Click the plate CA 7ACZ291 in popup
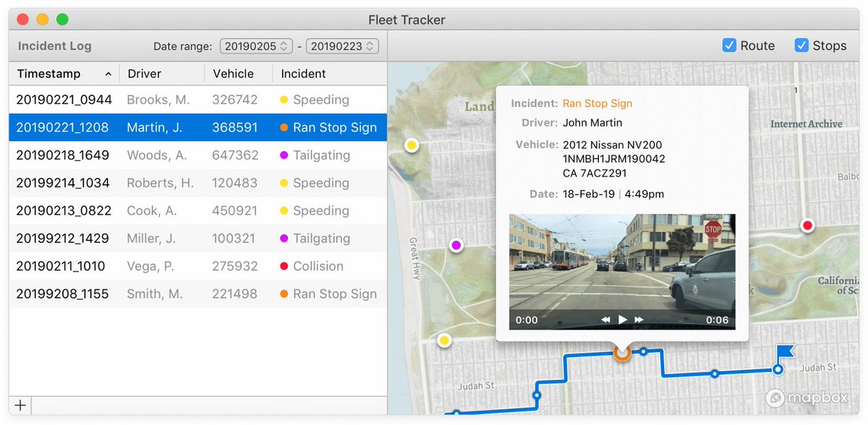 pos(595,174)
